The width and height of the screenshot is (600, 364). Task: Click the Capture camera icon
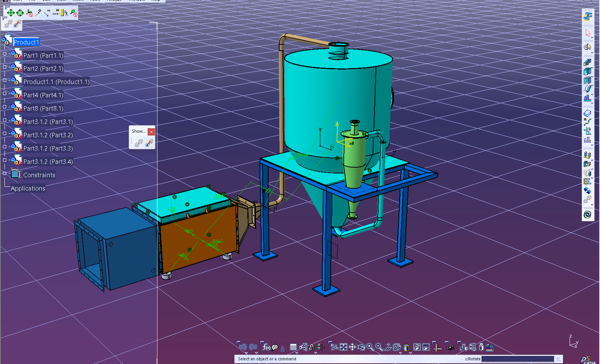(451, 348)
